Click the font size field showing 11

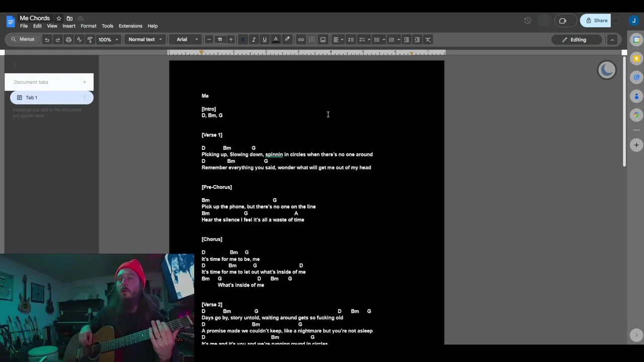coord(220,40)
